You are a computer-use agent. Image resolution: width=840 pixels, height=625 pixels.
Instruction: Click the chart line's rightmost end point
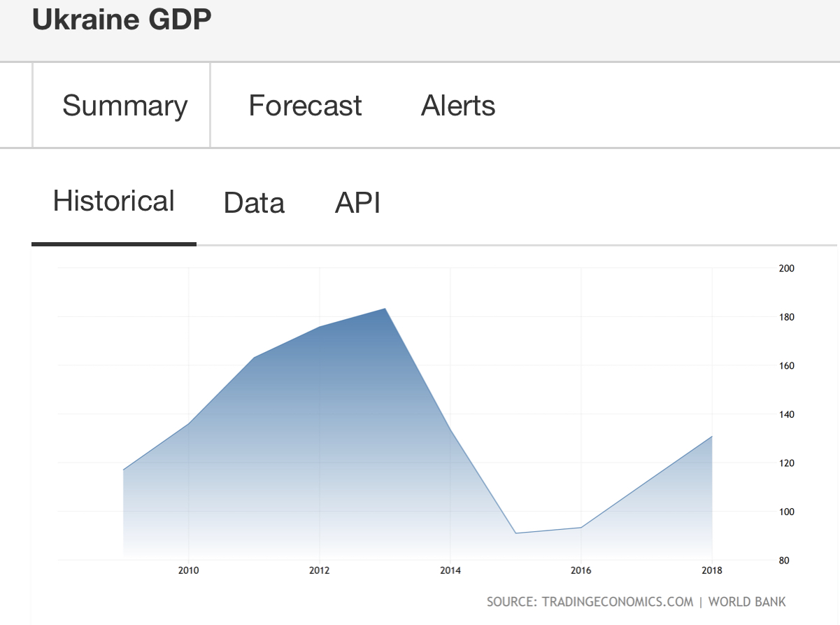click(712, 436)
